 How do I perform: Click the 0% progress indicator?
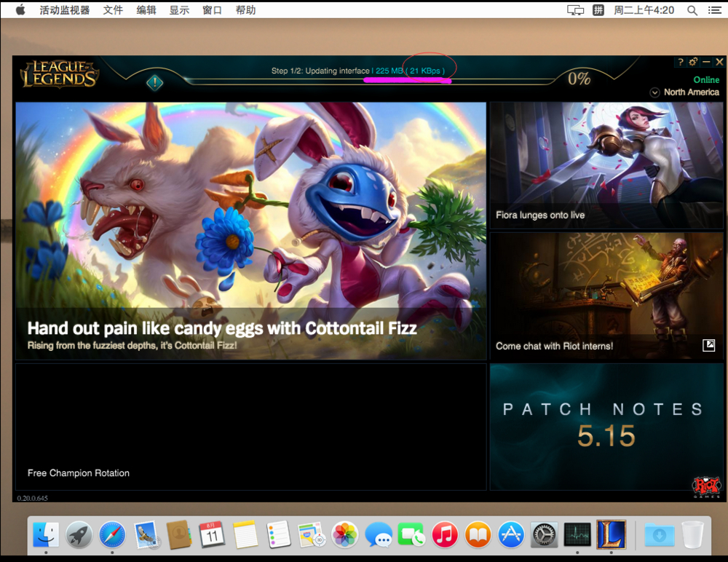(x=579, y=79)
